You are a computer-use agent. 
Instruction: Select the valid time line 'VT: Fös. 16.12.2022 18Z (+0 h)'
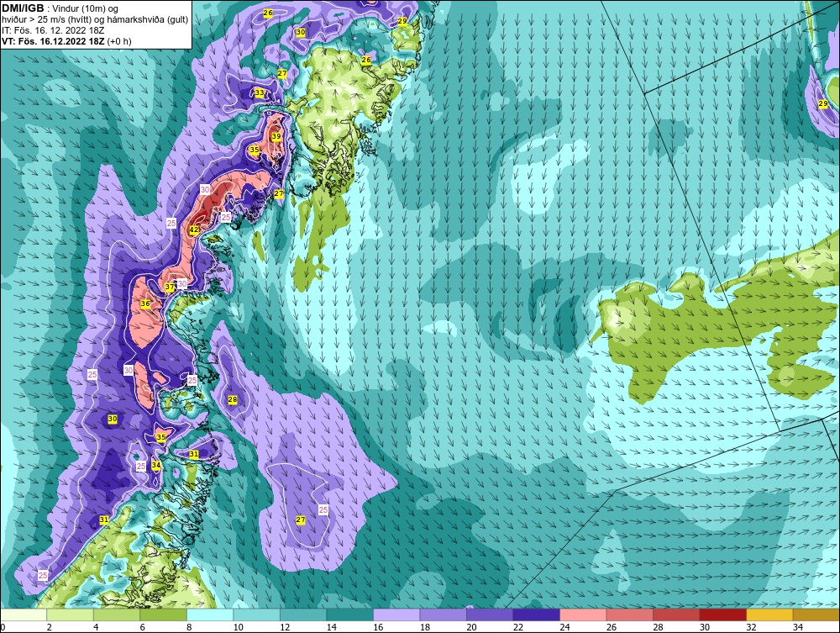tap(66, 41)
